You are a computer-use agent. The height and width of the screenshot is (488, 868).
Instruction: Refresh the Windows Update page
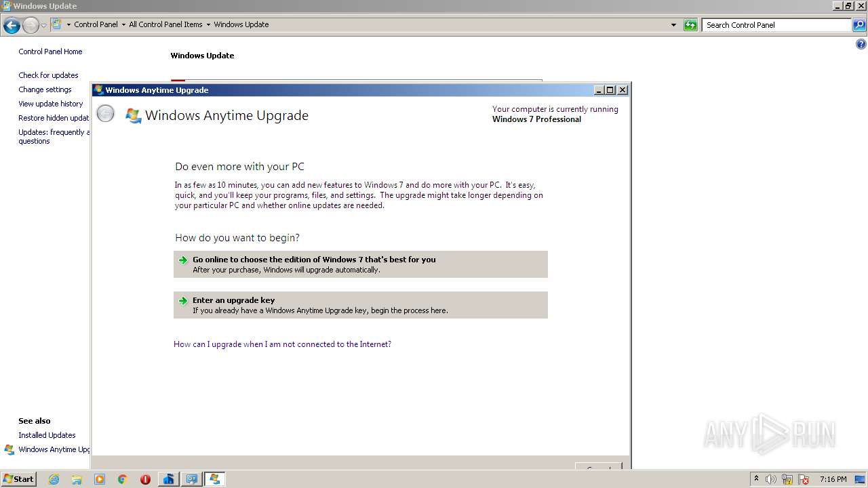point(690,25)
